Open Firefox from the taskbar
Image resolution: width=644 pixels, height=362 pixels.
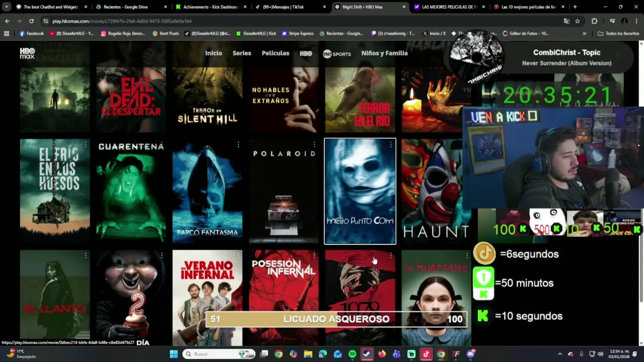[382, 354]
